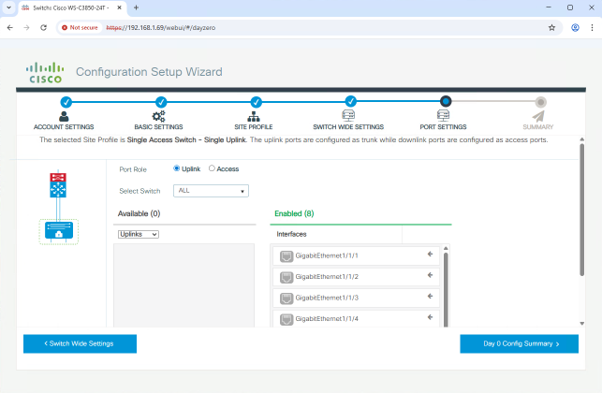Image resolution: width=602 pixels, height=393 pixels.
Task: Click the port icon beside GigabitEthernet1/1/1
Action: (x=286, y=256)
